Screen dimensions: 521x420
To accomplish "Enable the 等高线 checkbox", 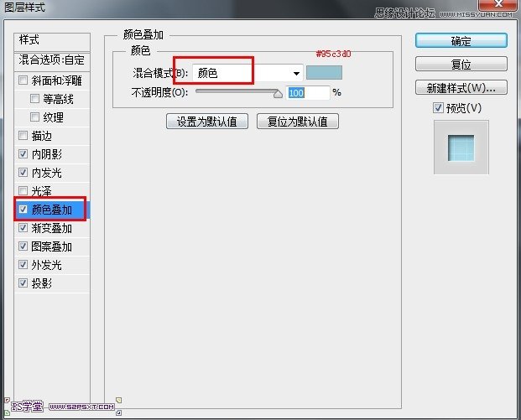I will pos(34,99).
